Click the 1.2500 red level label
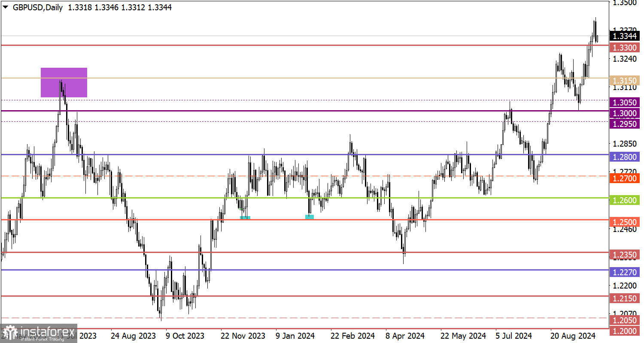 point(625,222)
